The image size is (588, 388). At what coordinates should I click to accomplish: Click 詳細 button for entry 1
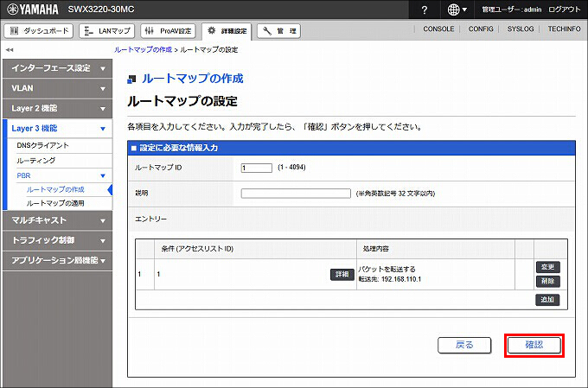click(x=342, y=275)
